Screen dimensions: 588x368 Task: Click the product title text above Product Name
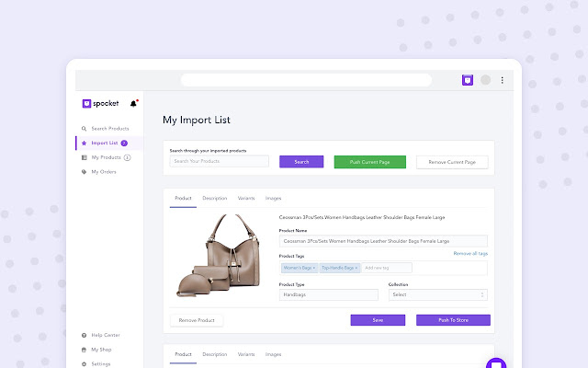362,217
